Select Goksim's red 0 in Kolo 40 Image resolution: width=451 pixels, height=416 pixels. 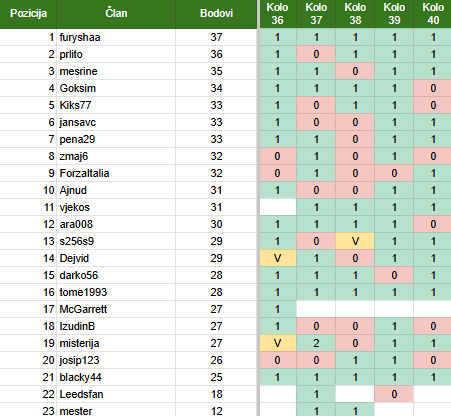pos(433,88)
